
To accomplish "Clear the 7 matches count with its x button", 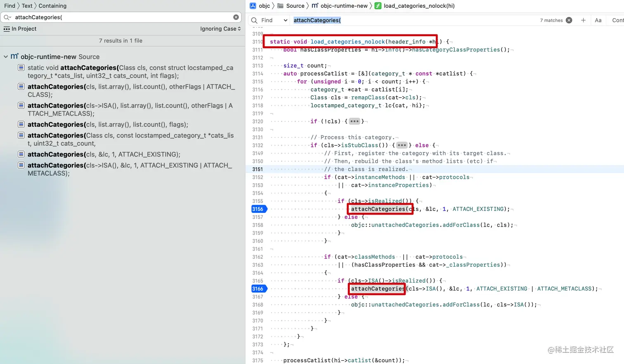I will [569, 20].
